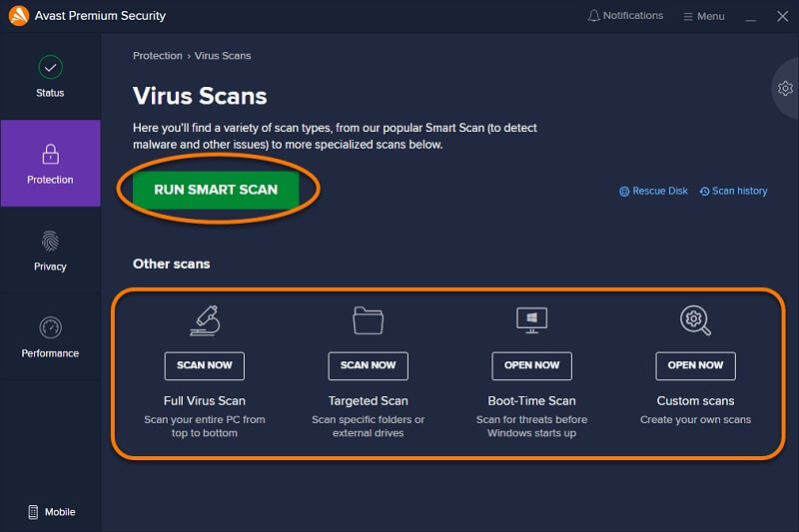Open the Menu label in title bar
The height and width of the screenshot is (532, 799).
coord(711,16)
